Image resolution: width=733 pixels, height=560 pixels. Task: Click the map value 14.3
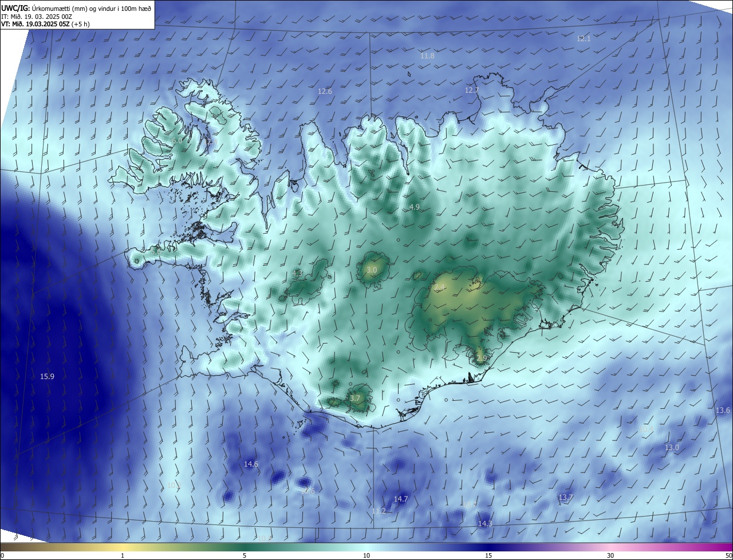(485, 523)
